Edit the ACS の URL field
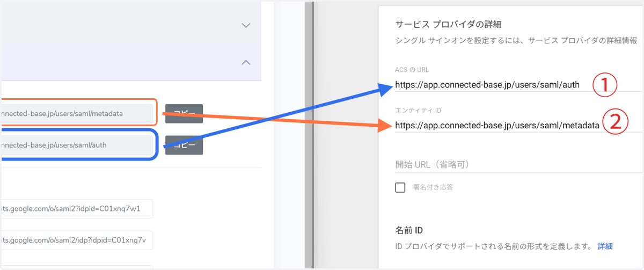This screenshot has width=644, height=270. (518, 84)
